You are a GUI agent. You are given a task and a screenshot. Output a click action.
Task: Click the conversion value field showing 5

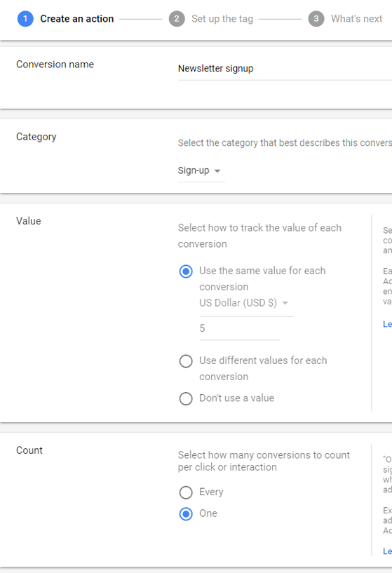tap(240, 328)
